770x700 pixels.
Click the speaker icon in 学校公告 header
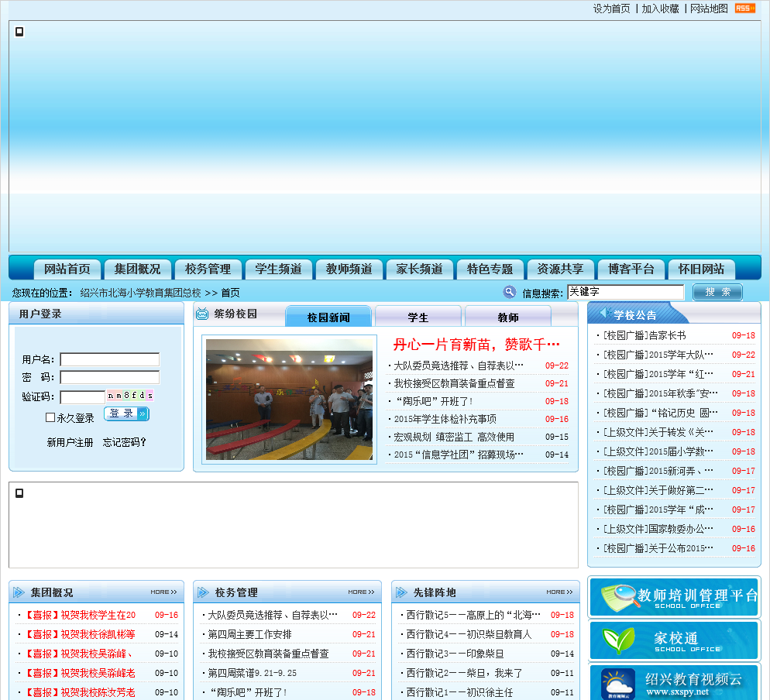tap(604, 313)
